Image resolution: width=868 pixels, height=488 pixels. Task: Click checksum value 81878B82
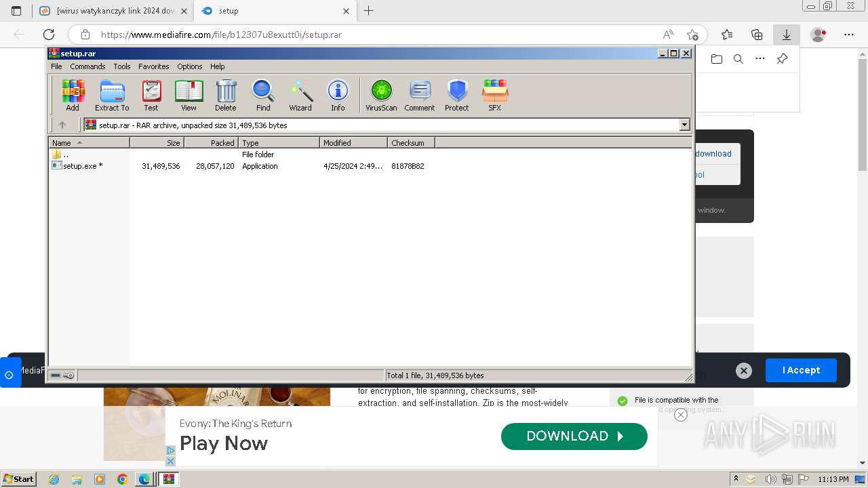click(x=408, y=166)
